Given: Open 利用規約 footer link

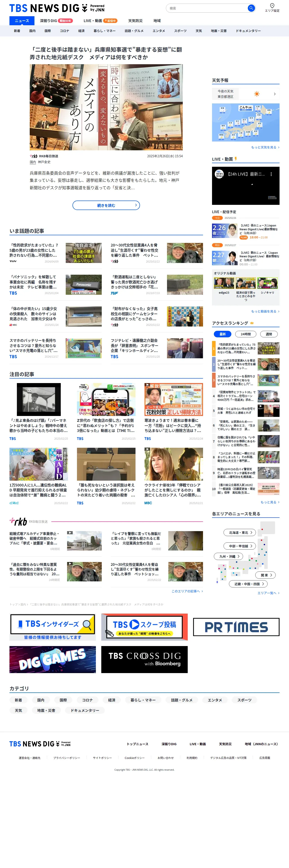Looking at the screenshot, I should tap(192, 758).
